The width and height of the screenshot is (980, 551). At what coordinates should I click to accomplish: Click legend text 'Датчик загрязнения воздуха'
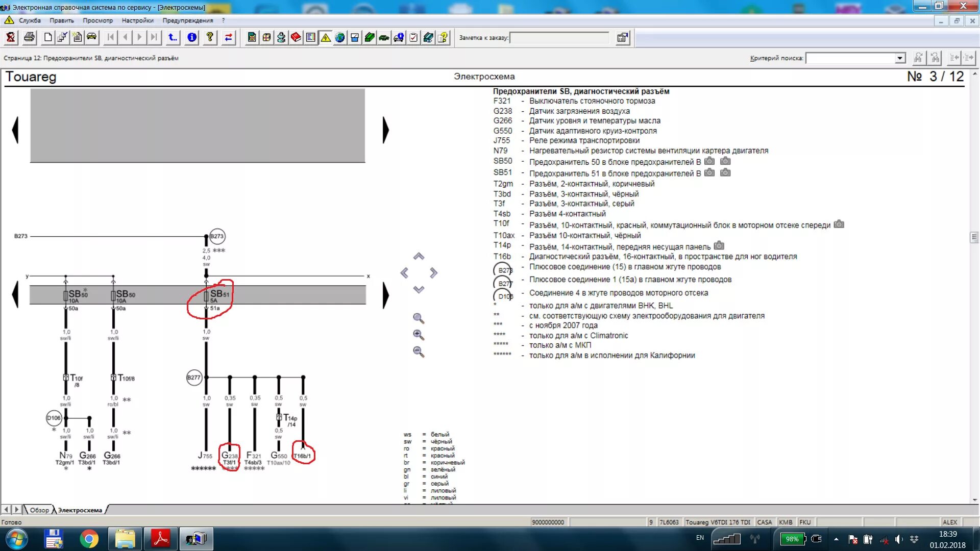click(579, 111)
